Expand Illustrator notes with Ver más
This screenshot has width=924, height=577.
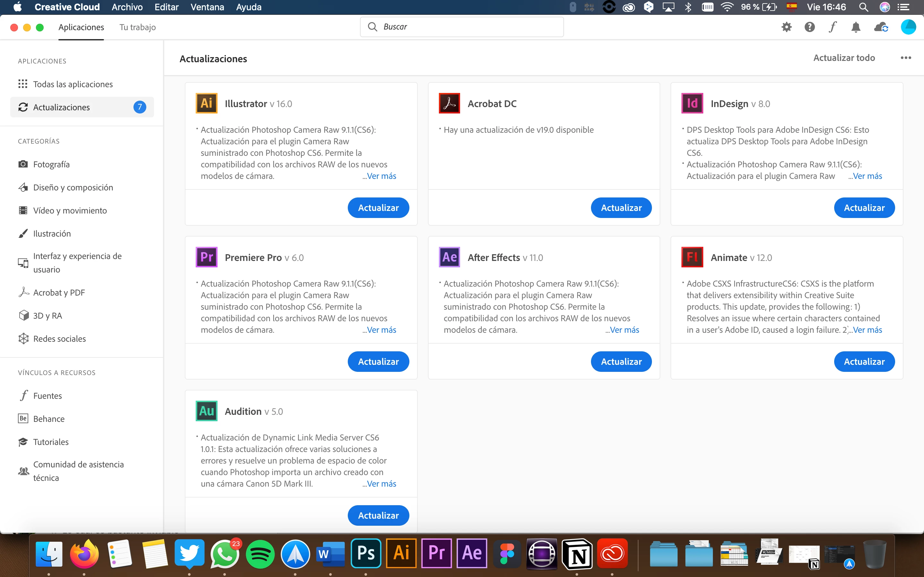(x=381, y=176)
